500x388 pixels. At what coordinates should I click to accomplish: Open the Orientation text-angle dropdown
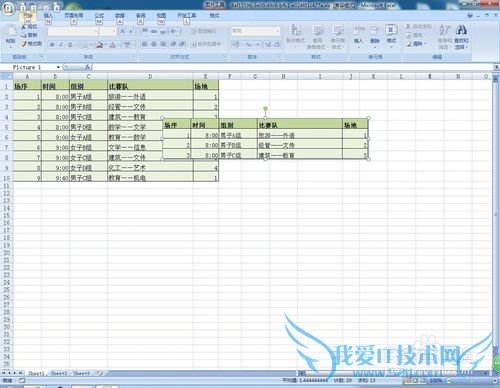point(174,31)
